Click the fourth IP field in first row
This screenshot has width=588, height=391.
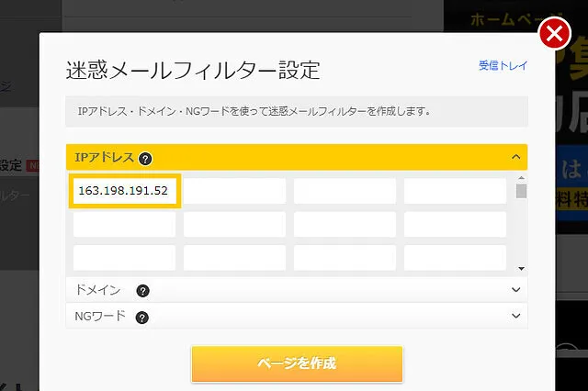click(x=455, y=191)
